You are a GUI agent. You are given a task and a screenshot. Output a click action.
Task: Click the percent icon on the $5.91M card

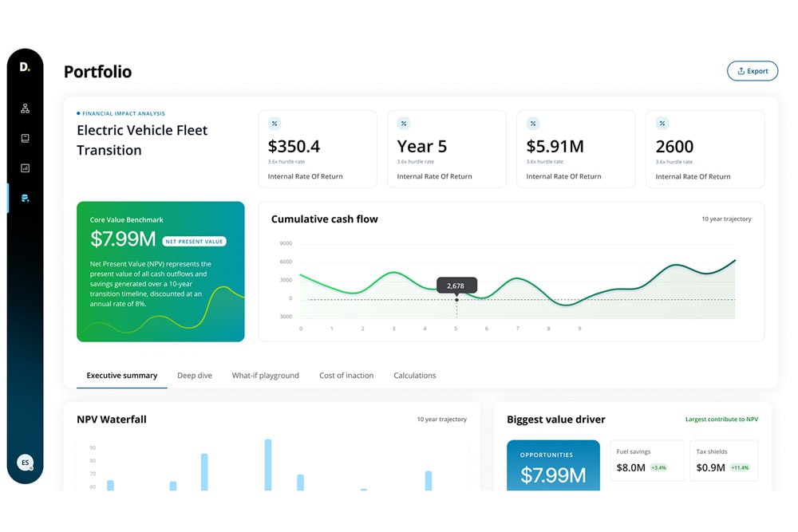(533, 124)
